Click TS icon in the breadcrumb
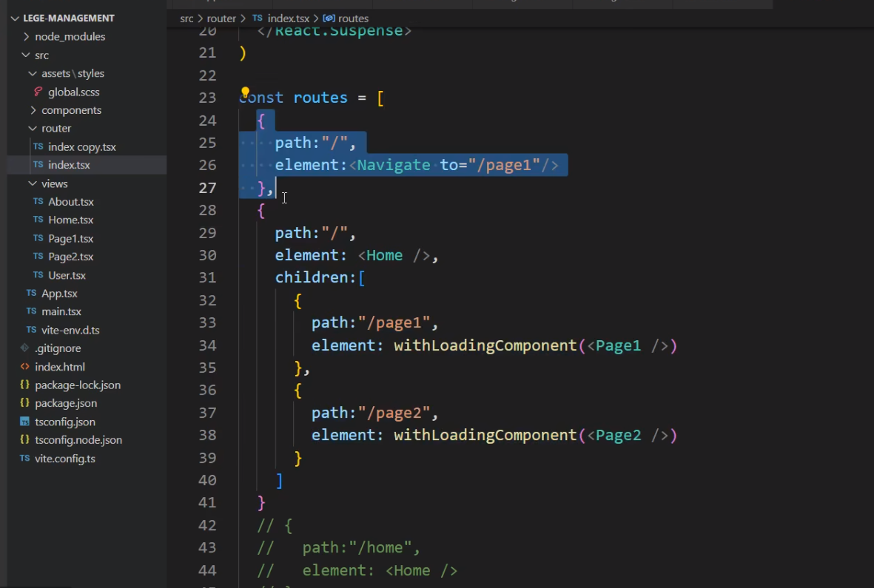Viewport: 874px width, 588px height. pyautogui.click(x=258, y=18)
